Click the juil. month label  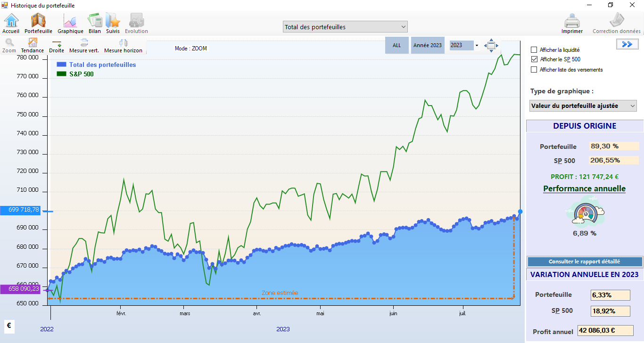pyautogui.click(x=462, y=313)
